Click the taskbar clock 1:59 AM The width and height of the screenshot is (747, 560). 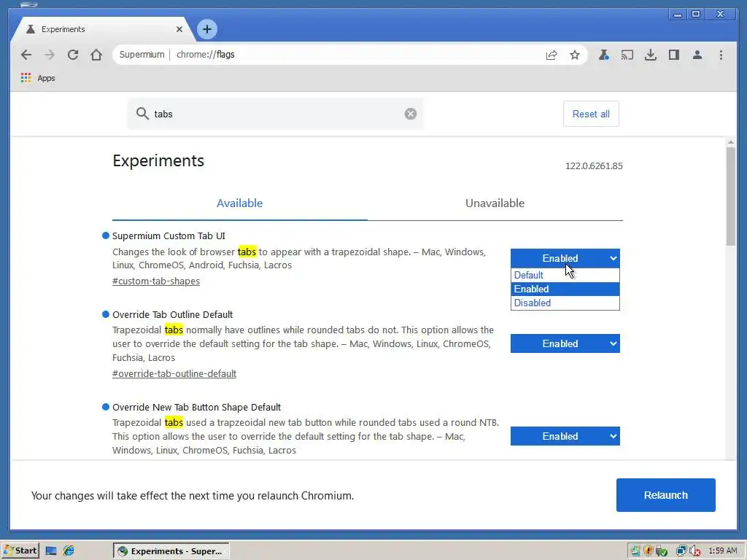723,551
